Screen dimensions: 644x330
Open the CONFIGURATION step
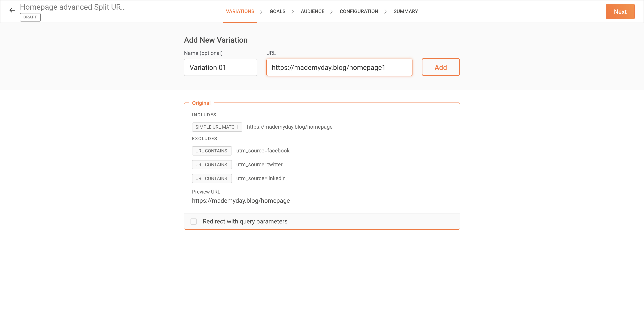[358, 11]
